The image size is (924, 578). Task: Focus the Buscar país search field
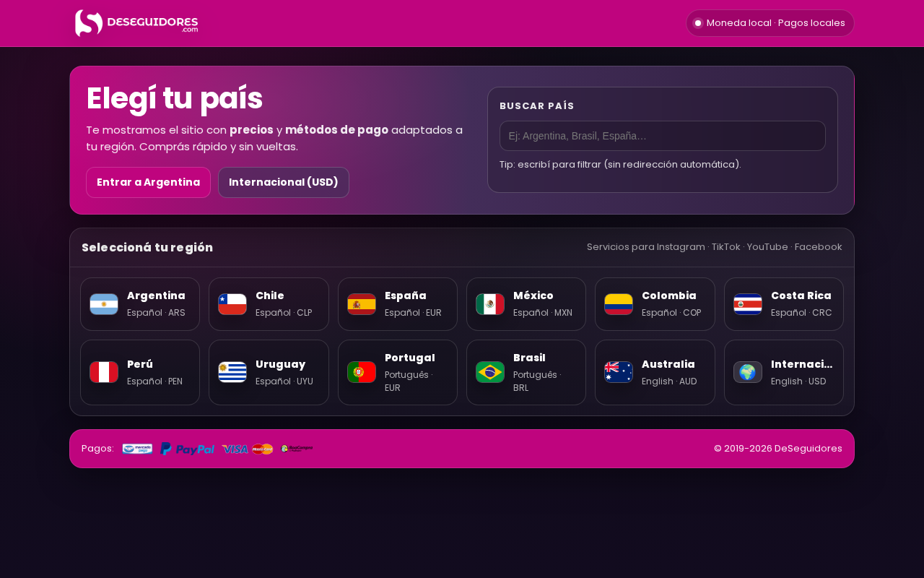(x=663, y=136)
